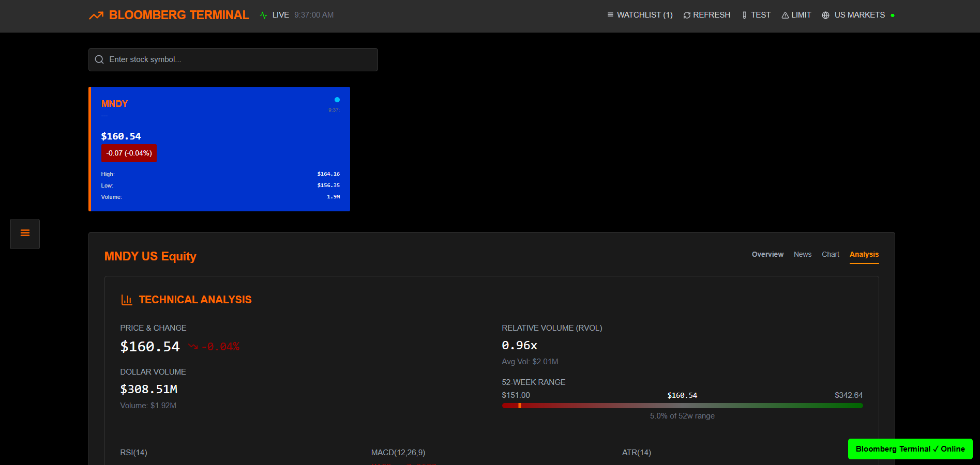Screen dimensions: 980x465
Task: Click the Bloomberg Terminal trending-up logo icon
Action: 96,16
